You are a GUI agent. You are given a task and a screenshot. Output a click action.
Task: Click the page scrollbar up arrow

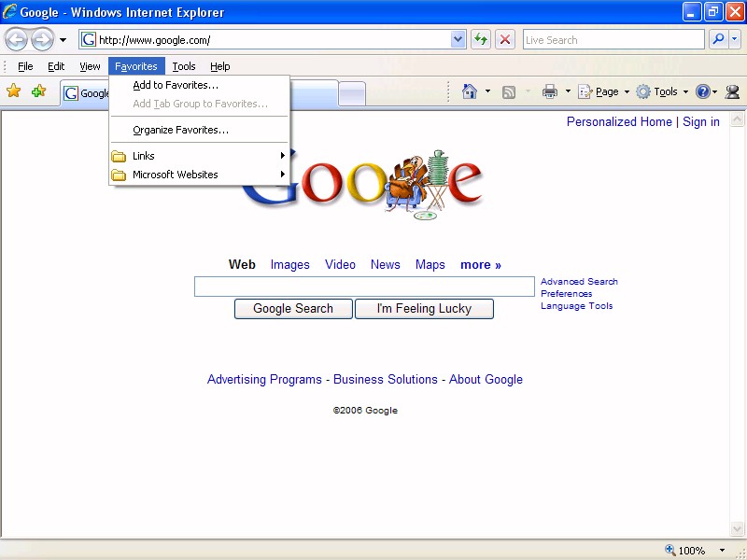pos(737,119)
